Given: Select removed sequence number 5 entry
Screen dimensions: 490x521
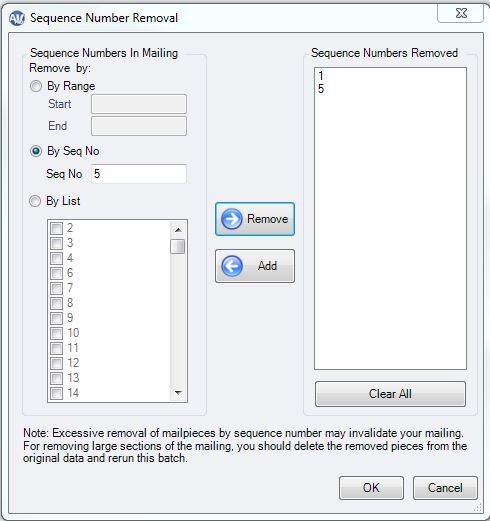Looking at the screenshot, I should pyautogui.click(x=321, y=89).
